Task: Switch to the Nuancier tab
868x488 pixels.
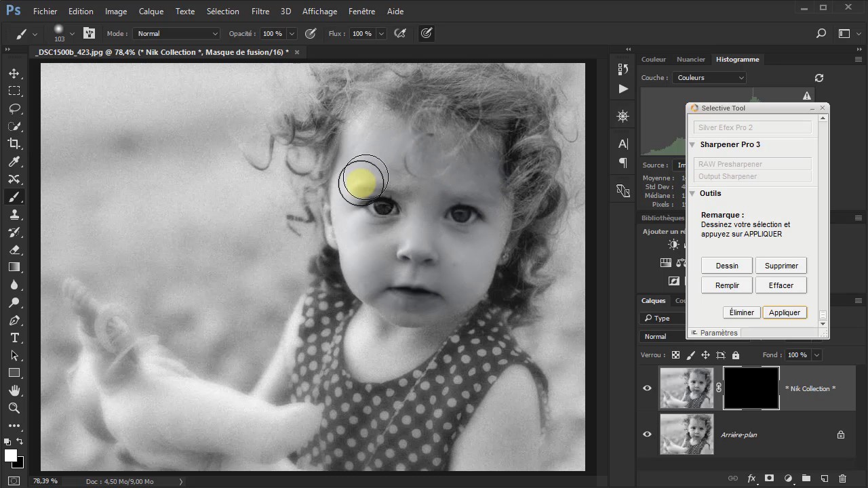Action: [x=690, y=60]
